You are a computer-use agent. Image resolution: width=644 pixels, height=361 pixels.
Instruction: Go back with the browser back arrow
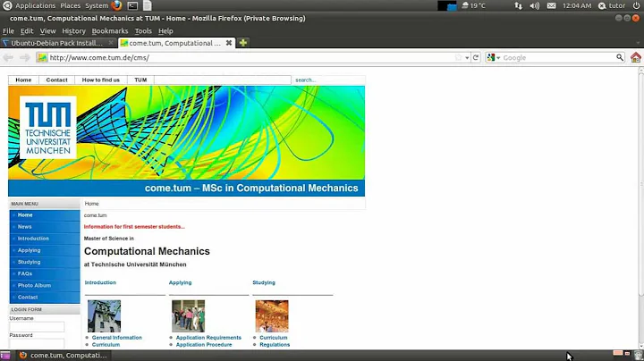pos(8,57)
